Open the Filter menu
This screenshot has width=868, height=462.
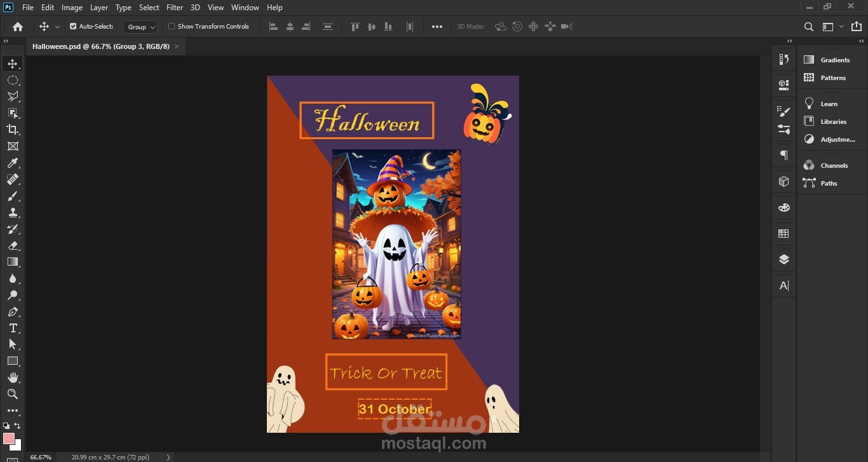[x=175, y=8]
